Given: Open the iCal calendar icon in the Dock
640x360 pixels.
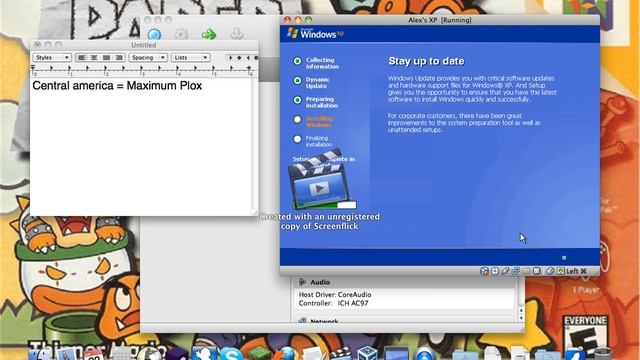Looking at the screenshot, I should click(93, 354).
